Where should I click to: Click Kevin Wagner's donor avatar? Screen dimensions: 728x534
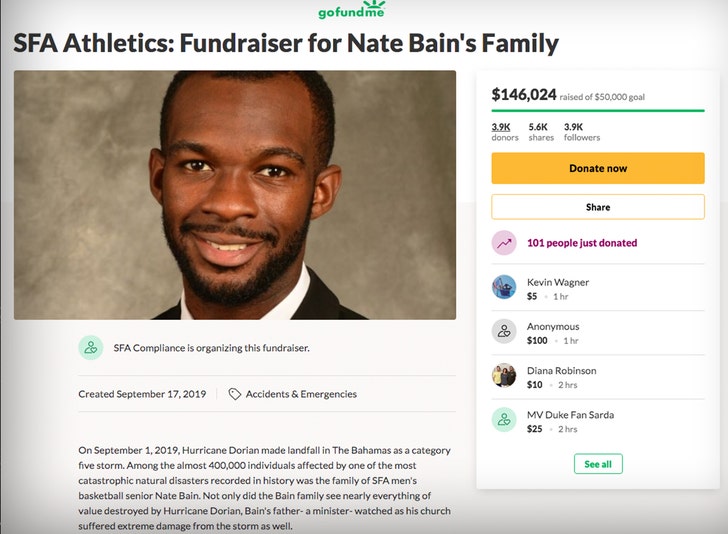[504, 288]
